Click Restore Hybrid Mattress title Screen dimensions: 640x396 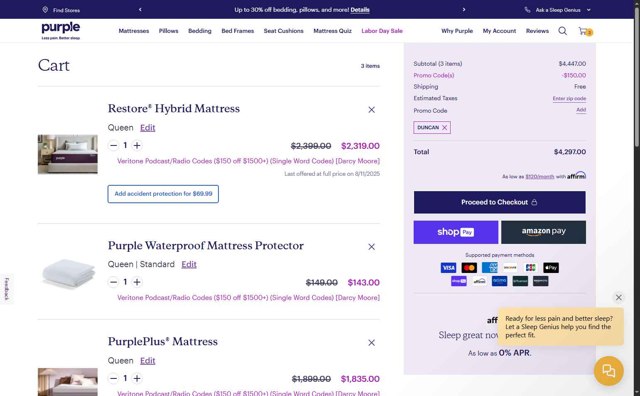tap(174, 109)
